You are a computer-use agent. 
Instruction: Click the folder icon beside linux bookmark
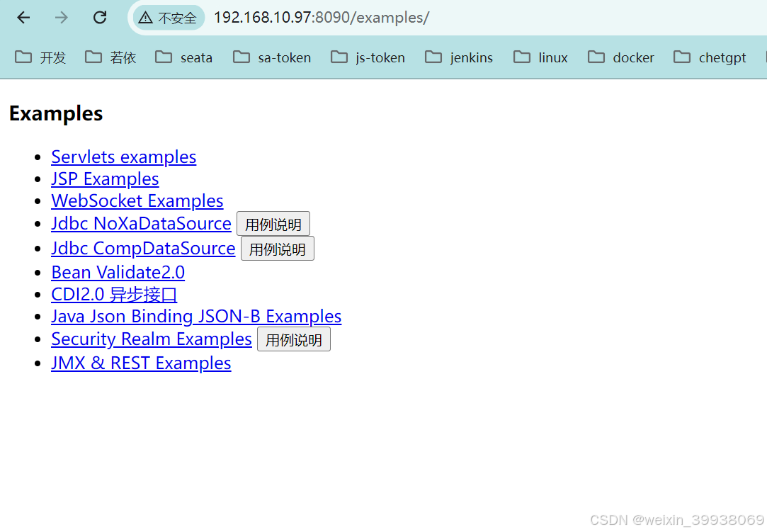click(521, 57)
